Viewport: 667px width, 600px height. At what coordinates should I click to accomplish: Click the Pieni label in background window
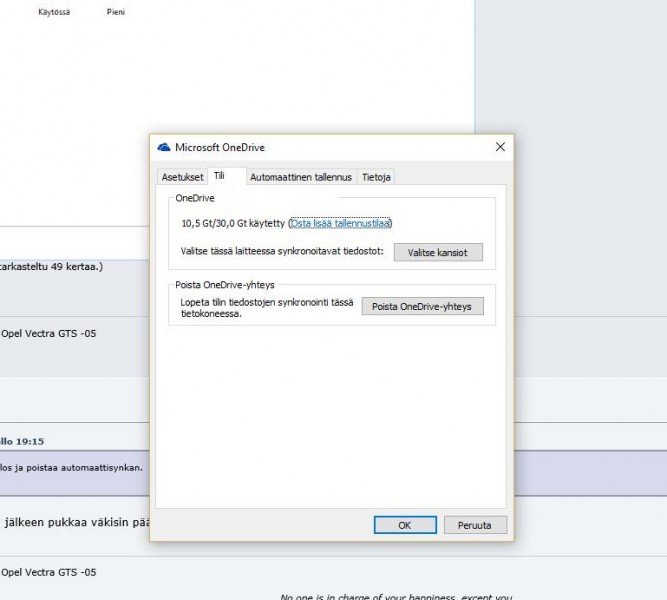116,13
